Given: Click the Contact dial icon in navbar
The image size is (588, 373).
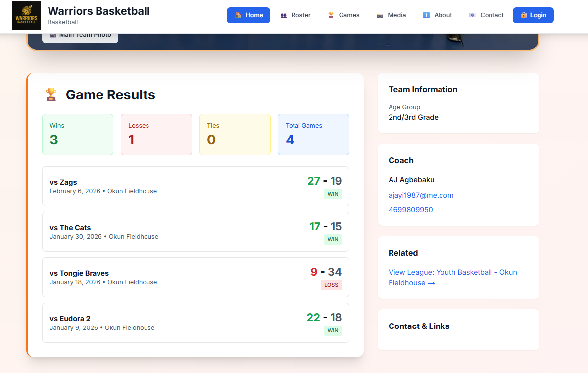Looking at the screenshot, I should [472, 15].
